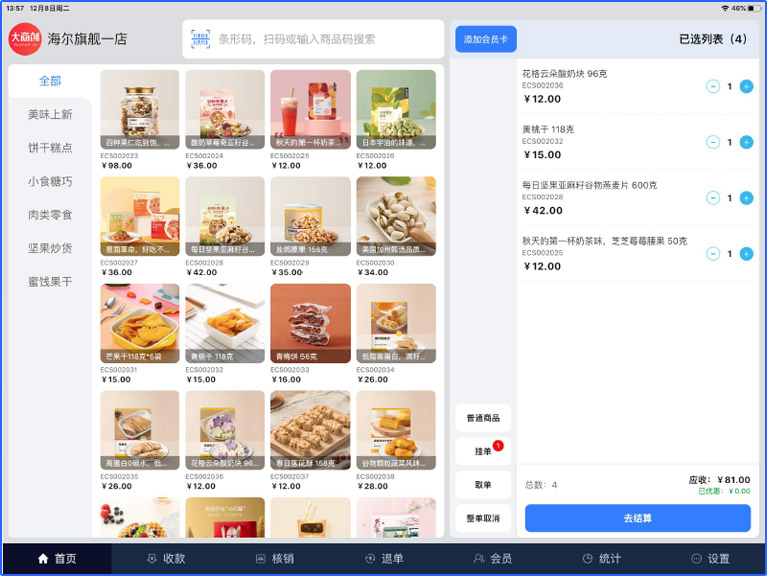Click the 去结算 checkout button

(x=637, y=518)
